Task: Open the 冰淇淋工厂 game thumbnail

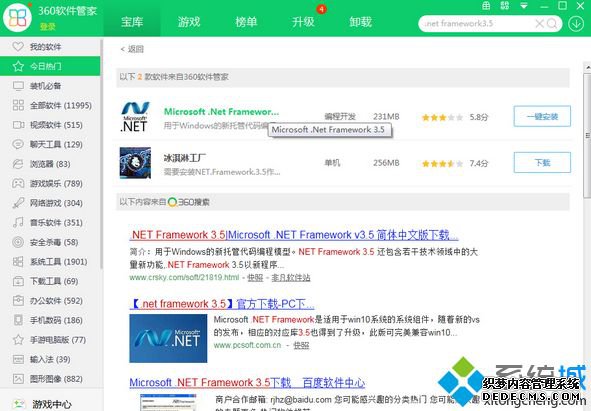Action: (135, 163)
